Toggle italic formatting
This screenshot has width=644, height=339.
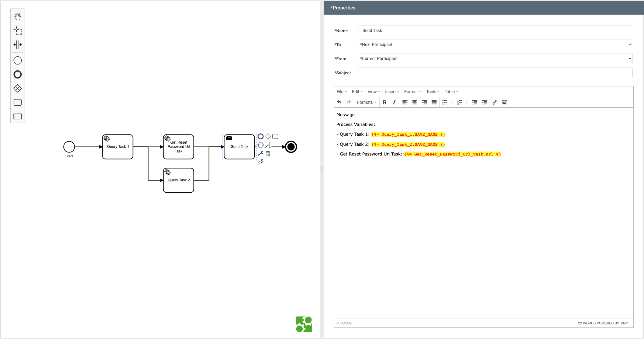coord(394,102)
